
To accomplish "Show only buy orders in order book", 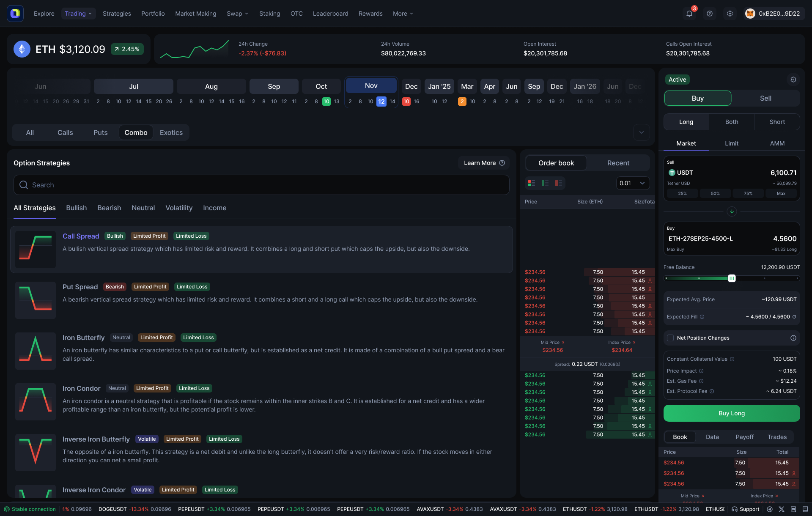I will click(x=545, y=183).
